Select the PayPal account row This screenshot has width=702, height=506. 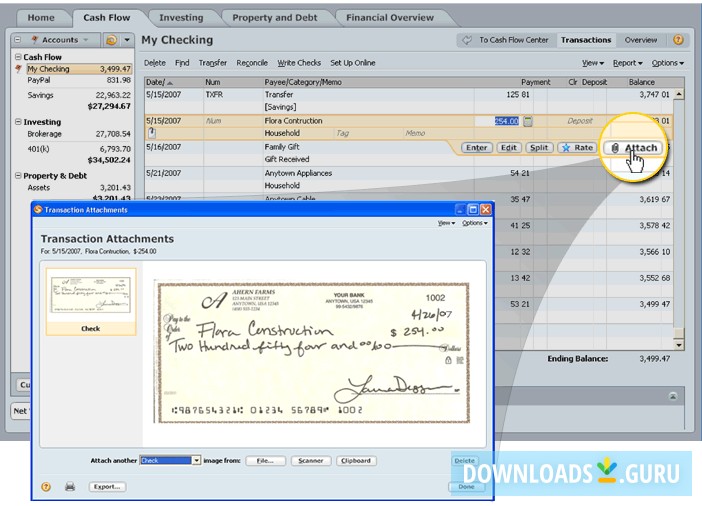click(79, 80)
